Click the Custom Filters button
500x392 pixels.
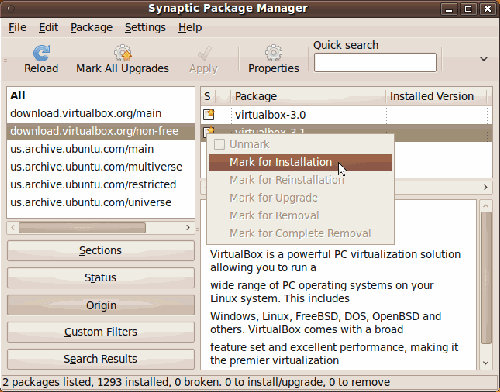tap(101, 332)
